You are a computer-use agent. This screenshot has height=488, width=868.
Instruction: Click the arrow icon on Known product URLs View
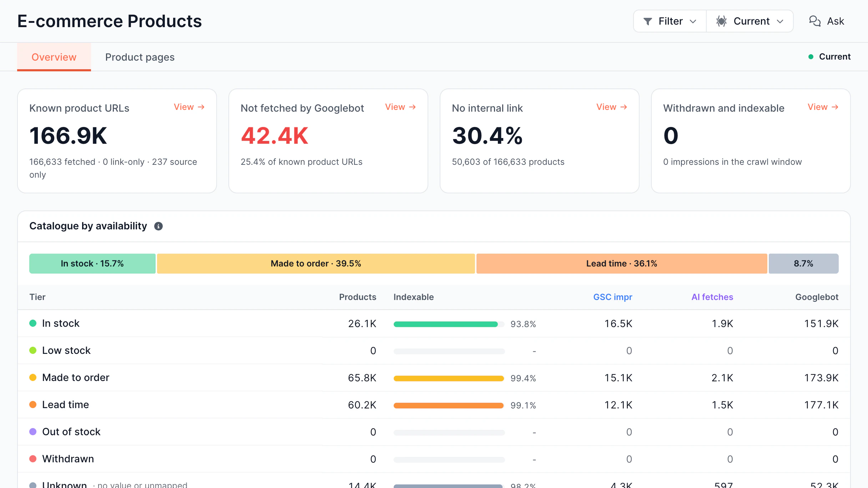pyautogui.click(x=201, y=107)
